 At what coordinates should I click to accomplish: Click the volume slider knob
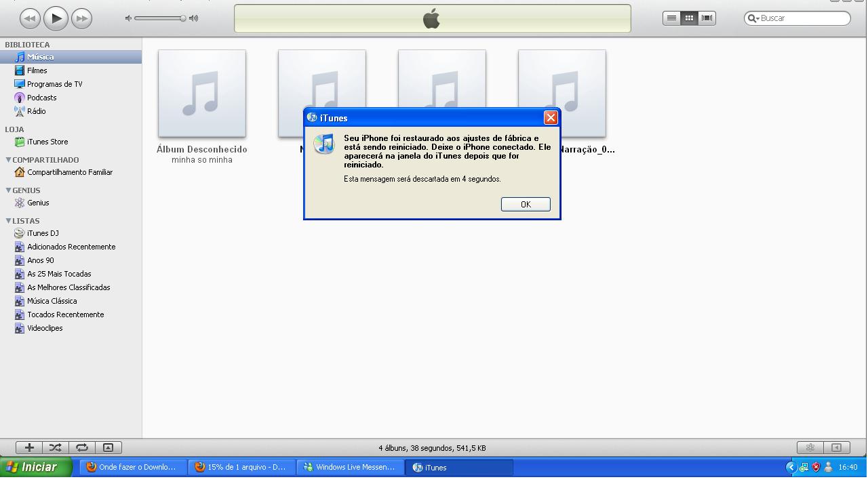(x=182, y=18)
